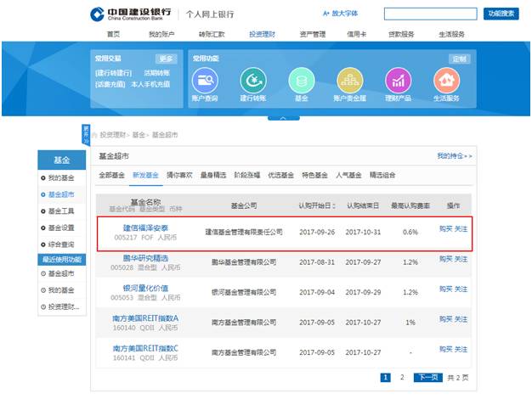Viewport: 532px width, 399px height.
Task: Switch to the 新发基金 tab
Action: click(x=145, y=175)
